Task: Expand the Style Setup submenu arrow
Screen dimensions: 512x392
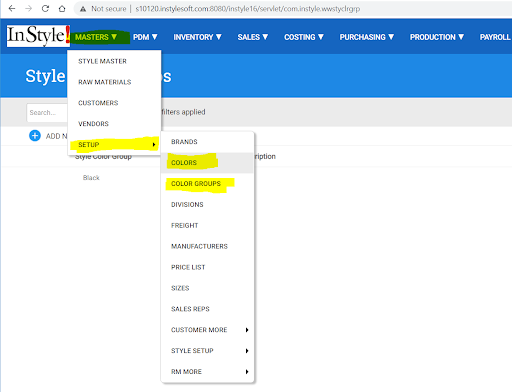Action: tap(247, 351)
